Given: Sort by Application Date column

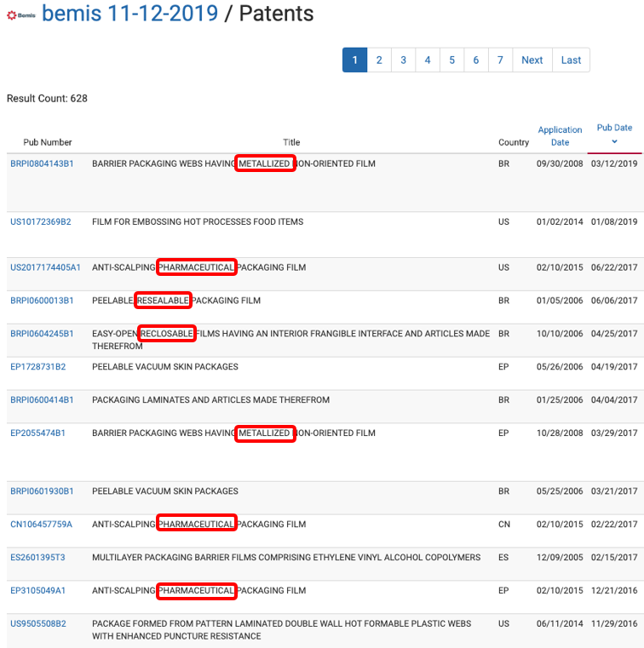Looking at the screenshot, I should click(x=560, y=136).
